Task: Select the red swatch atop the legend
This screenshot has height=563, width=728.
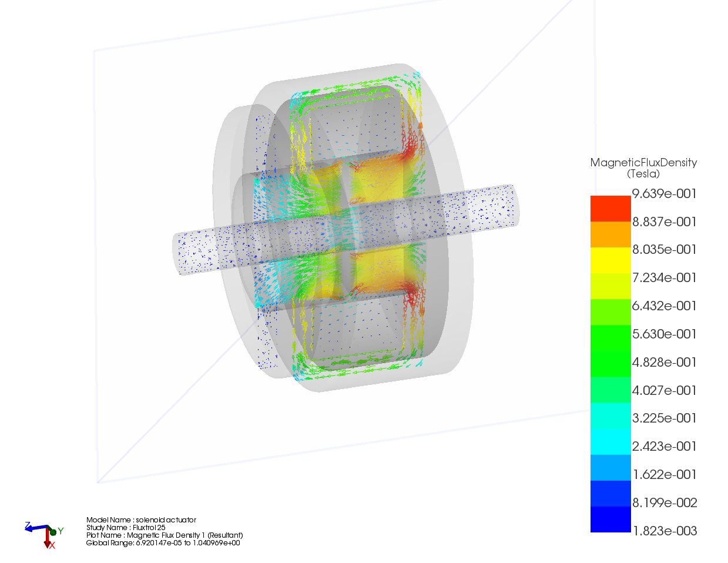Action: 610,208
